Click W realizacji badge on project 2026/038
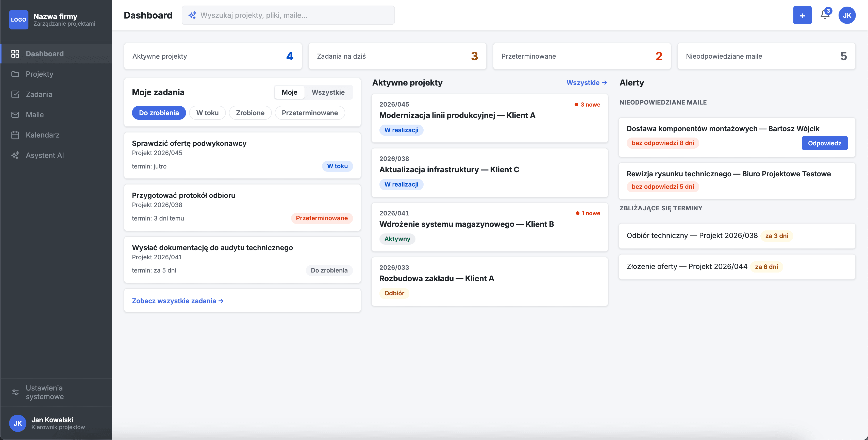Image resolution: width=868 pixels, height=440 pixels. coord(401,184)
